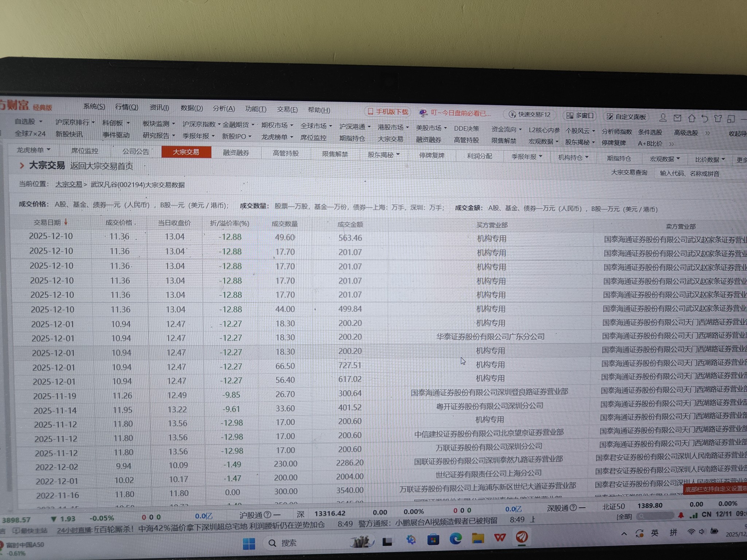The width and height of the screenshot is (747, 560).
Task: Open Microsoft Edge in taskbar
Action: 456,538
